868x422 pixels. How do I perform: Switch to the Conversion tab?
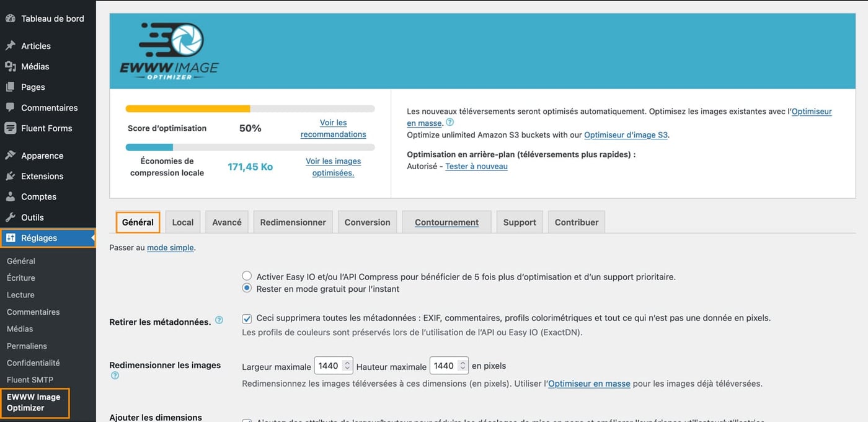(x=366, y=221)
